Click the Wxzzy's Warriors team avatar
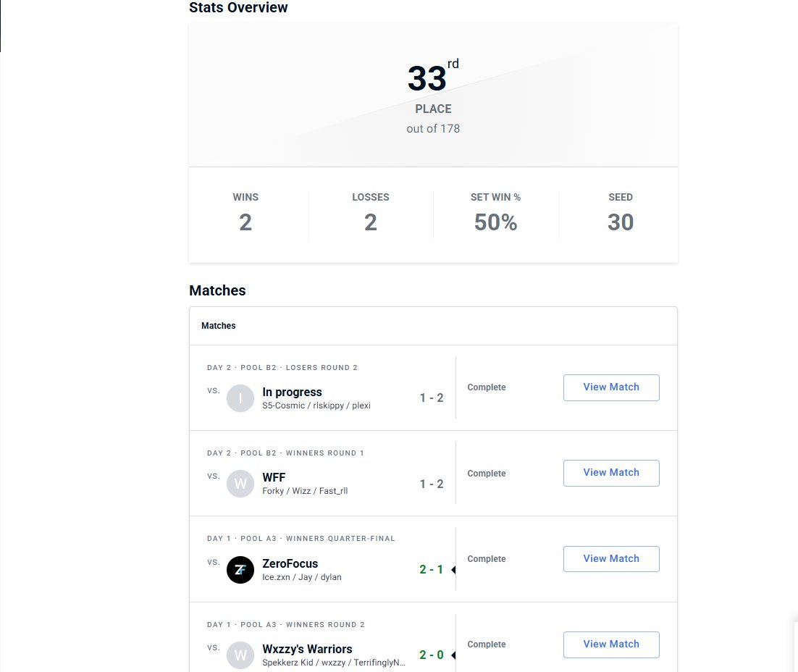Viewport: 798px width, 672px height. (240, 655)
